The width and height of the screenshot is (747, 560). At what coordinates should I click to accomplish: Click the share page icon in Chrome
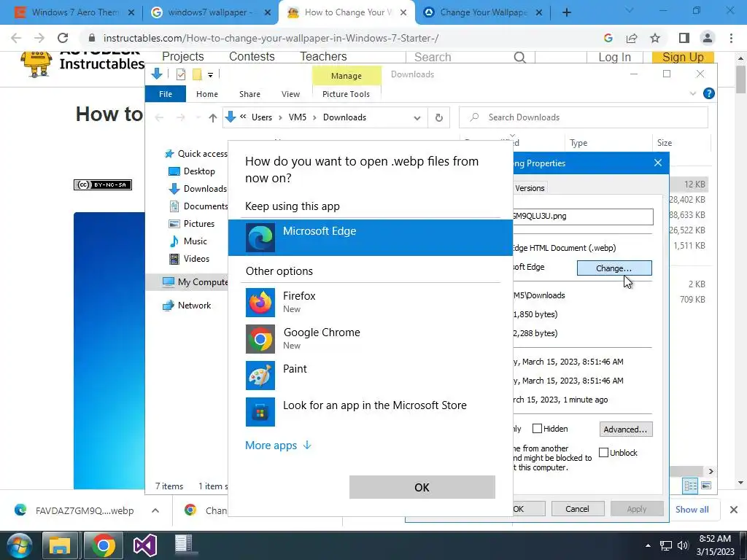tap(632, 38)
